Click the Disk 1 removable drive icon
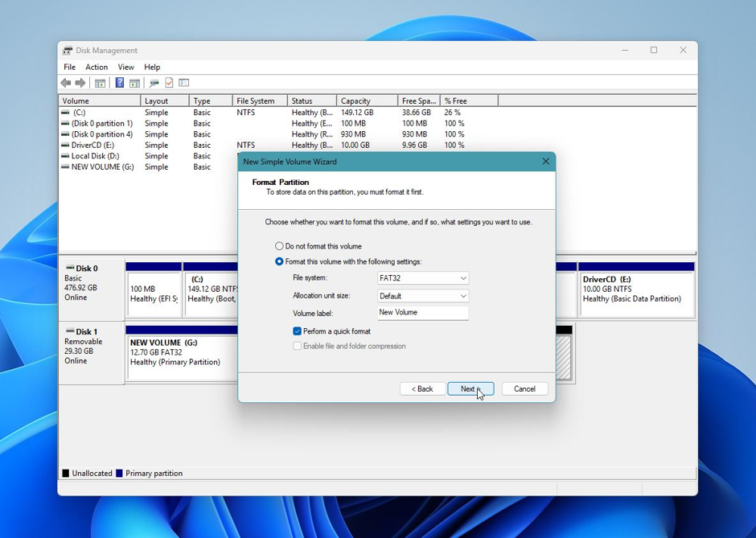This screenshot has width=756, height=538. [70, 331]
